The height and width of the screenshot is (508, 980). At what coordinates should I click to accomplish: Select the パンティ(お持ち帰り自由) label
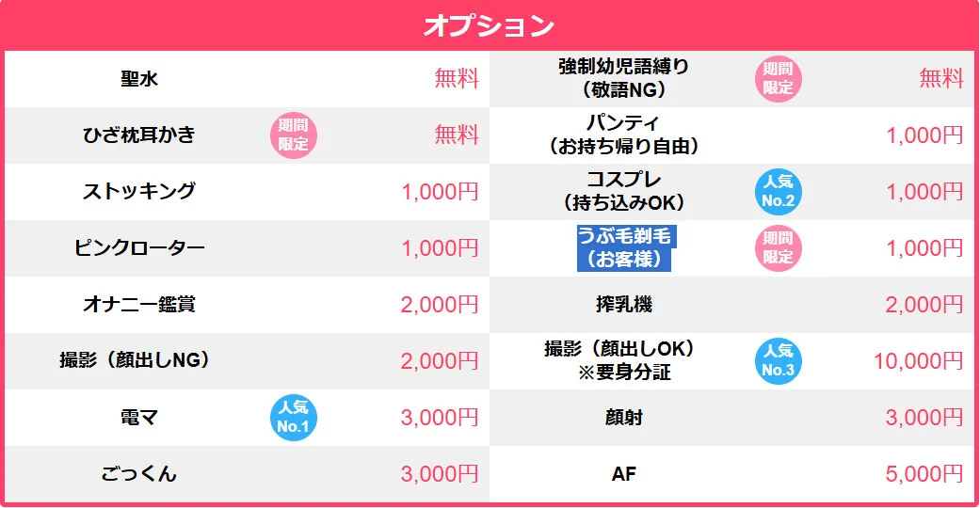(x=624, y=135)
